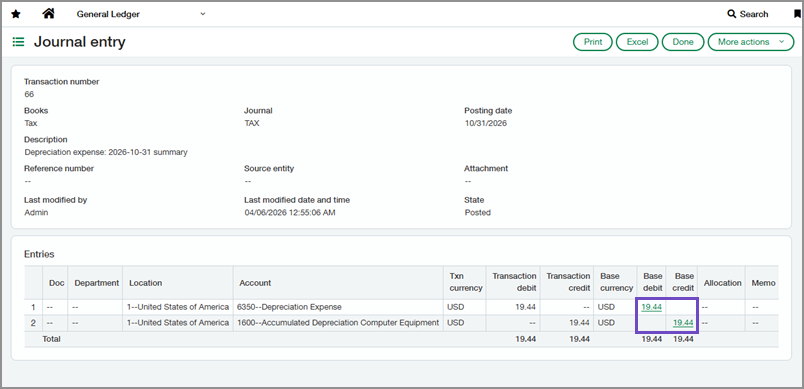804x389 pixels.
Task: Click row 2 transaction credit 19.44
Action: pyautogui.click(x=579, y=322)
